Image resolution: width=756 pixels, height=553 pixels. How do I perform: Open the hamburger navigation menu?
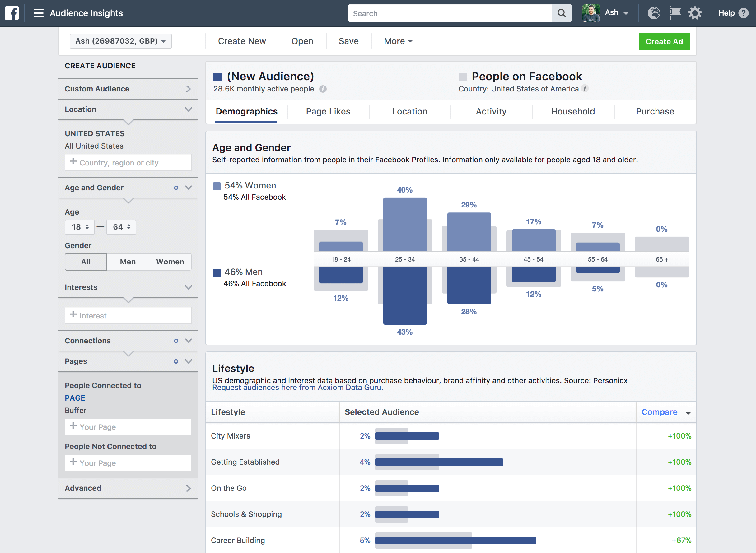38,13
